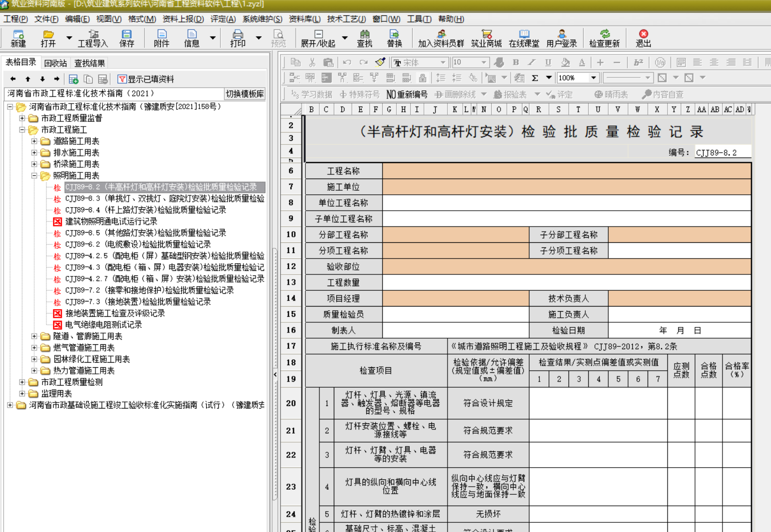Click the 特殊符号 button
Viewport: 771px width, 532px height.
tap(359, 94)
